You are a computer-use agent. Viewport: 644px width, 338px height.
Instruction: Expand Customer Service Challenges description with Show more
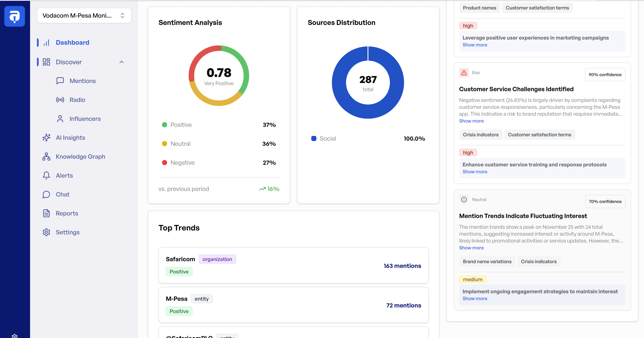click(471, 121)
